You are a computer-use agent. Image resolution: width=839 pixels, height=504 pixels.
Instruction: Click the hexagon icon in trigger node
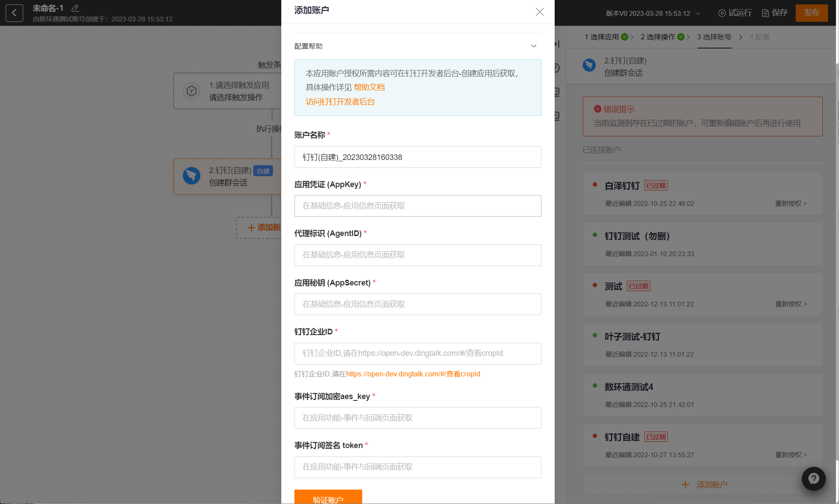click(x=192, y=91)
